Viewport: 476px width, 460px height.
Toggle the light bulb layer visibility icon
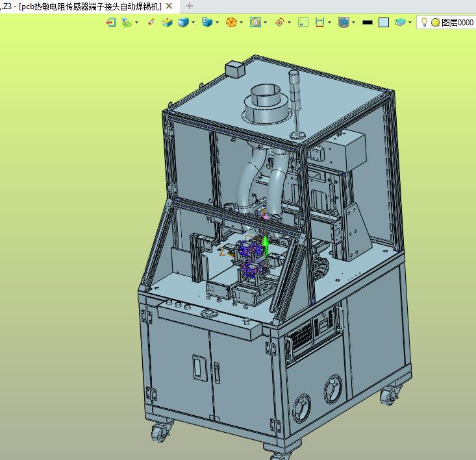tap(425, 22)
